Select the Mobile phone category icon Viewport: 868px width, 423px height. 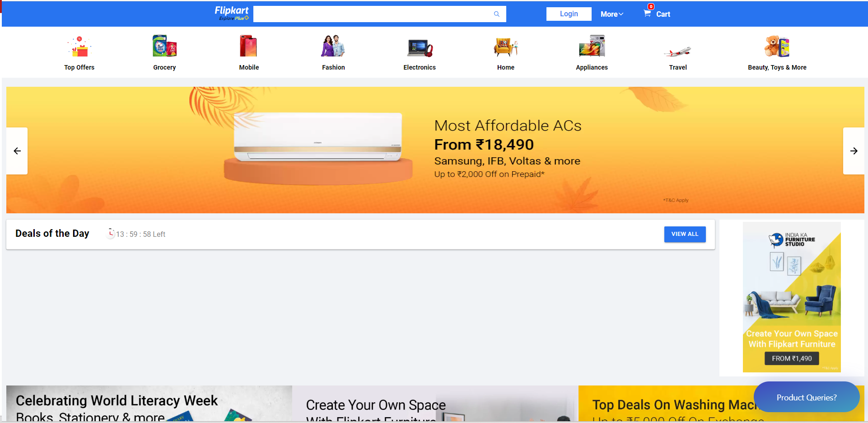point(248,46)
